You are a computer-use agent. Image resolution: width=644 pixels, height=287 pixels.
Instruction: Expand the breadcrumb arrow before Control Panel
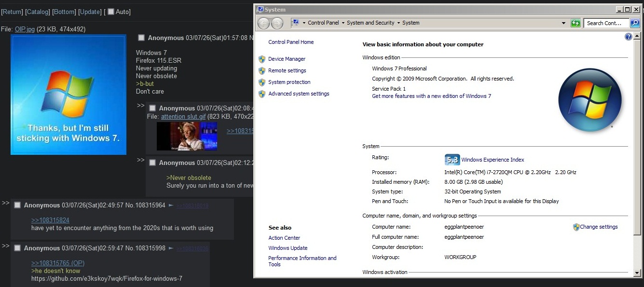tap(304, 23)
